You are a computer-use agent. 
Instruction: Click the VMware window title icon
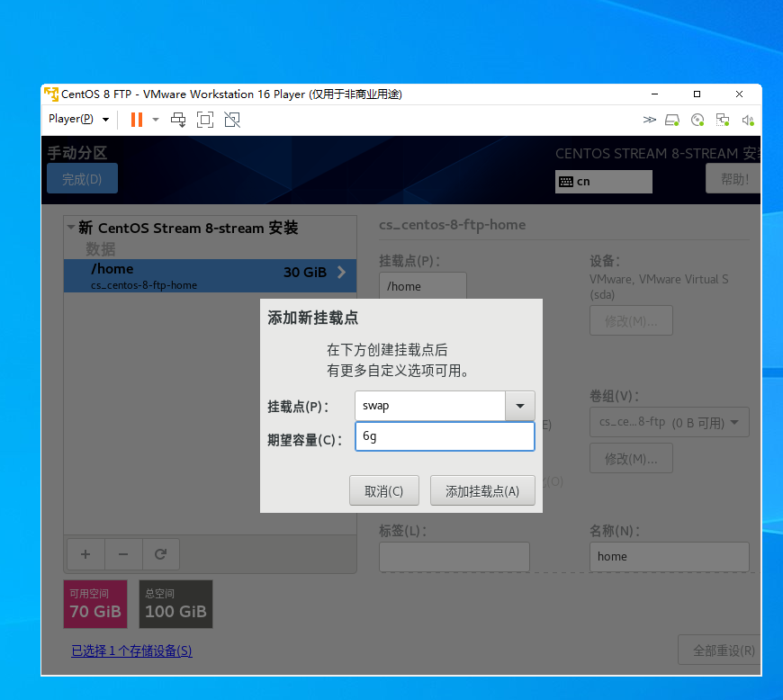(51, 94)
